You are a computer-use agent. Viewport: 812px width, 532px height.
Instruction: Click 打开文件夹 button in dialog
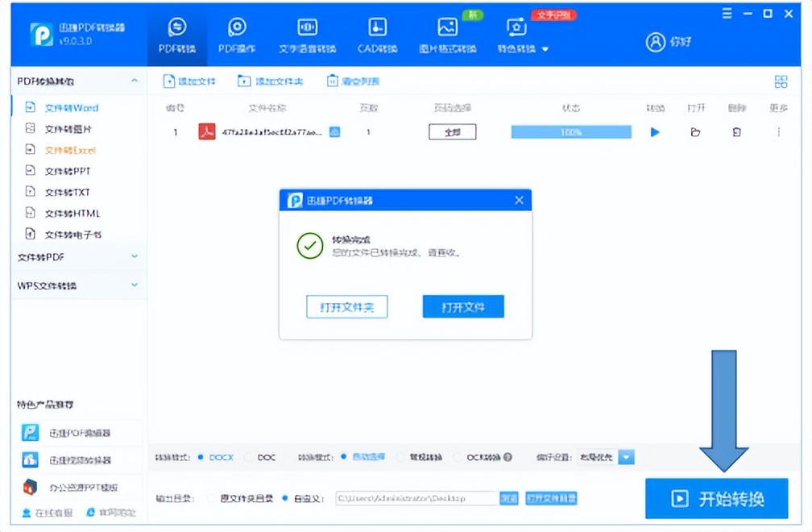point(347,307)
